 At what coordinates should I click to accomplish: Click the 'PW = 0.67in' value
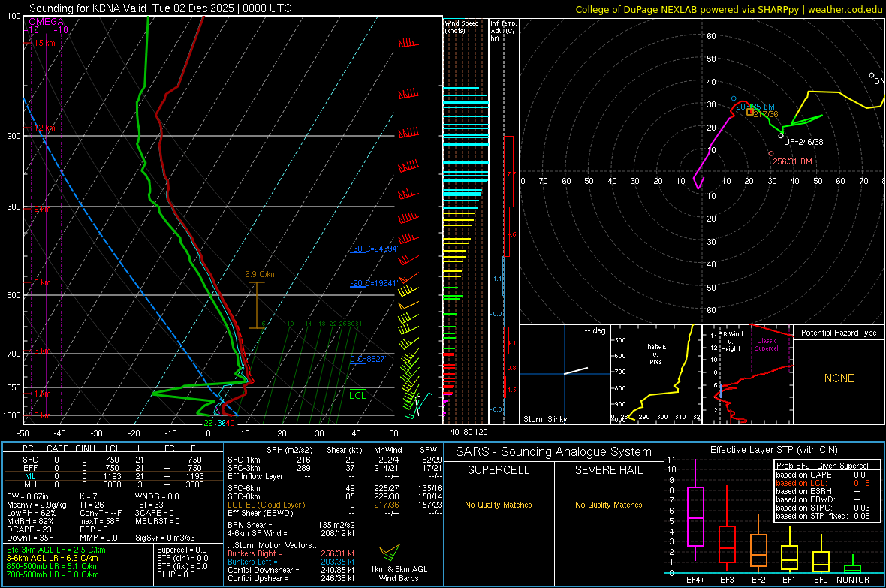click(x=28, y=496)
